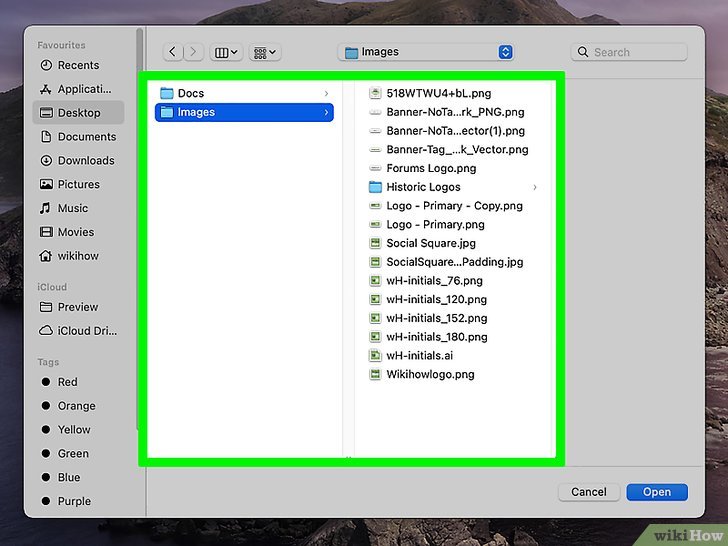Select the Images folder row
The height and width of the screenshot is (546, 728).
(x=244, y=112)
